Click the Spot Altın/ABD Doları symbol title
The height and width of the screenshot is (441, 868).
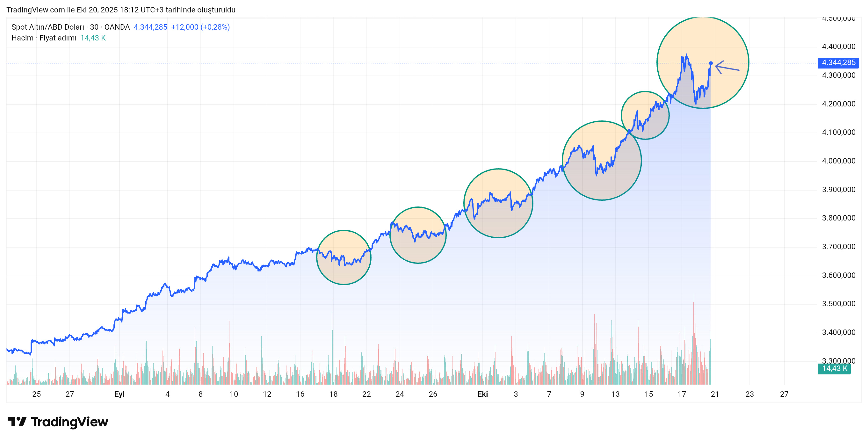[47, 27]
